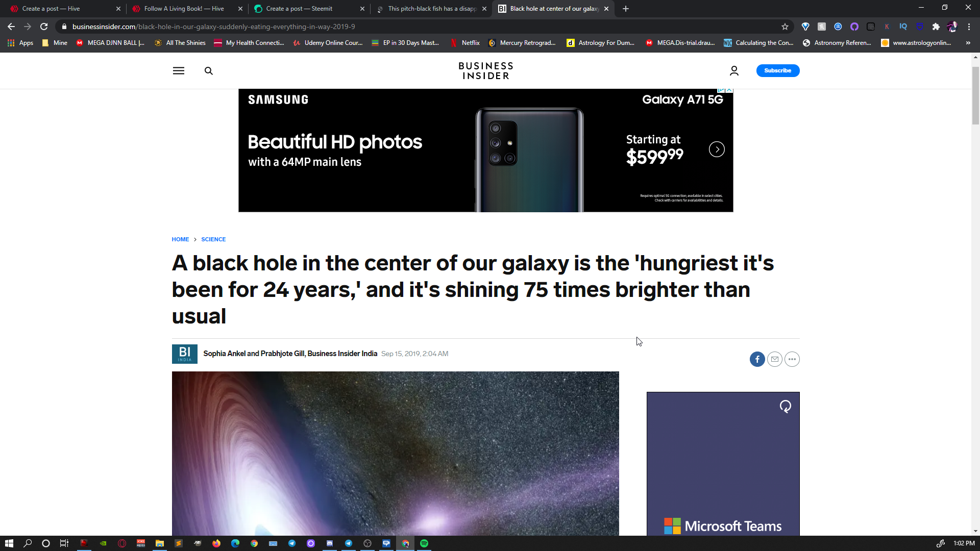The image size is (980, 551).
Task: Click the blue Subscribe button
Action: point(777,70)
